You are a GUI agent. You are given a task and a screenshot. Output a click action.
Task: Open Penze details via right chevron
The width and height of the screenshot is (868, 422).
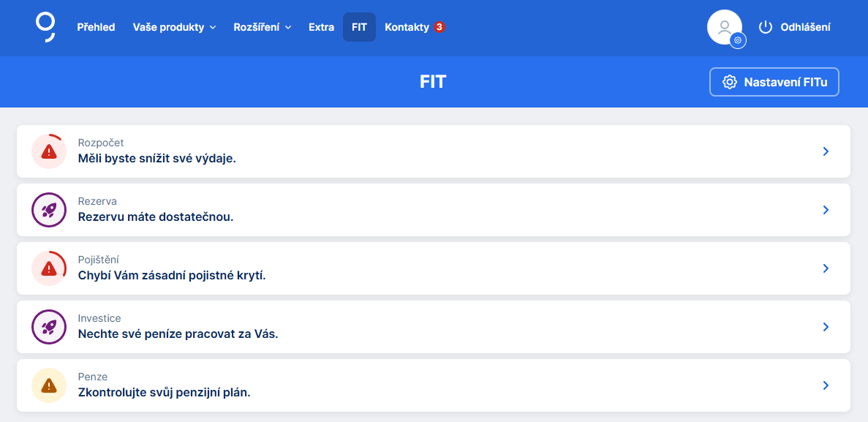click(826, 385)
